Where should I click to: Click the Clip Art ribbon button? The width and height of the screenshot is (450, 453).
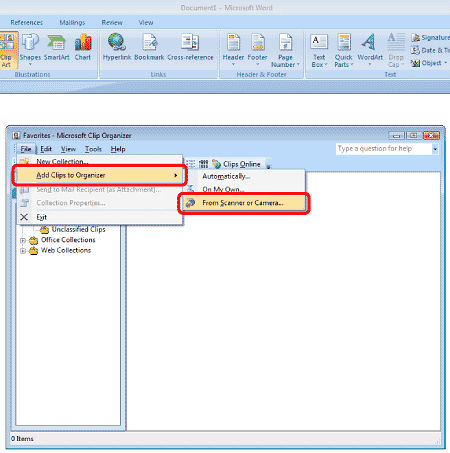[8, 50]
